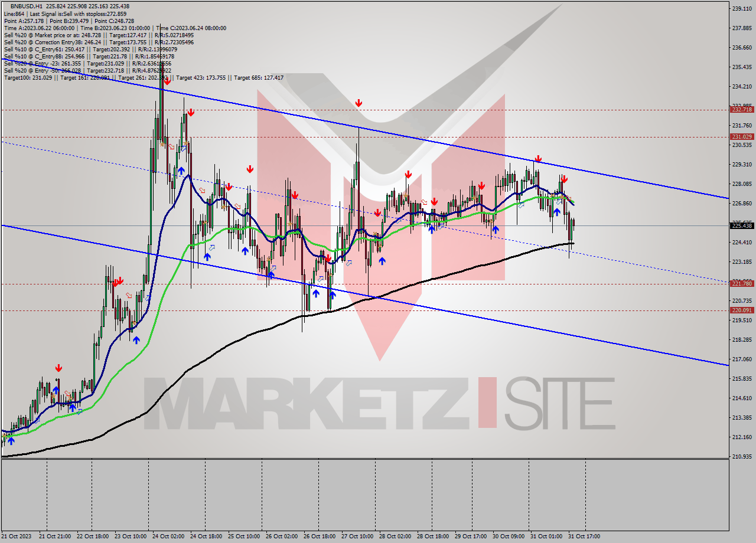Click the '23 Oct 10:00' time axis label
The width and height of the screenshot is (756, 543).
[131, 537]
